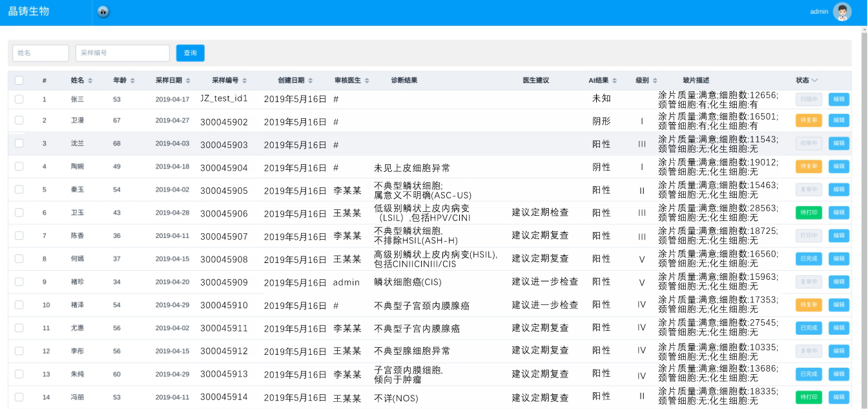Sort records by 采样日期

[189, 81]
